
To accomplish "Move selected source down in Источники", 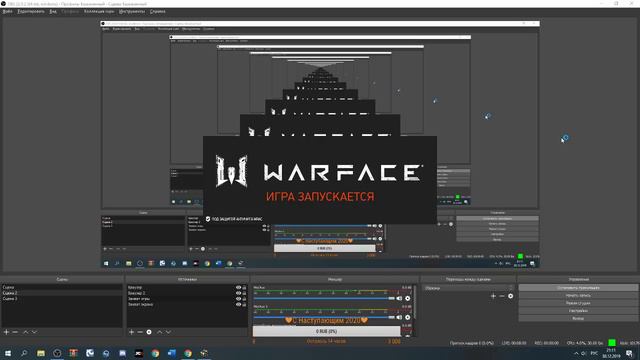I will (168, 332).
